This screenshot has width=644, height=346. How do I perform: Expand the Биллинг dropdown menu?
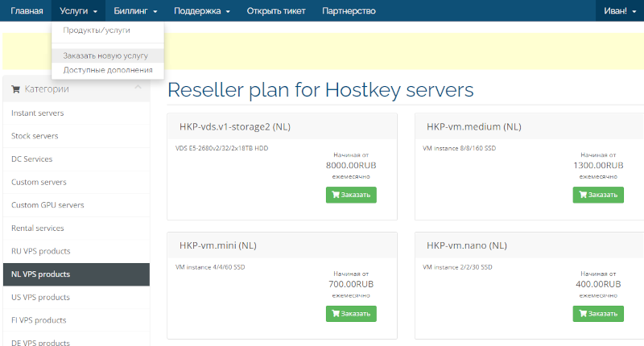(135, 10)
